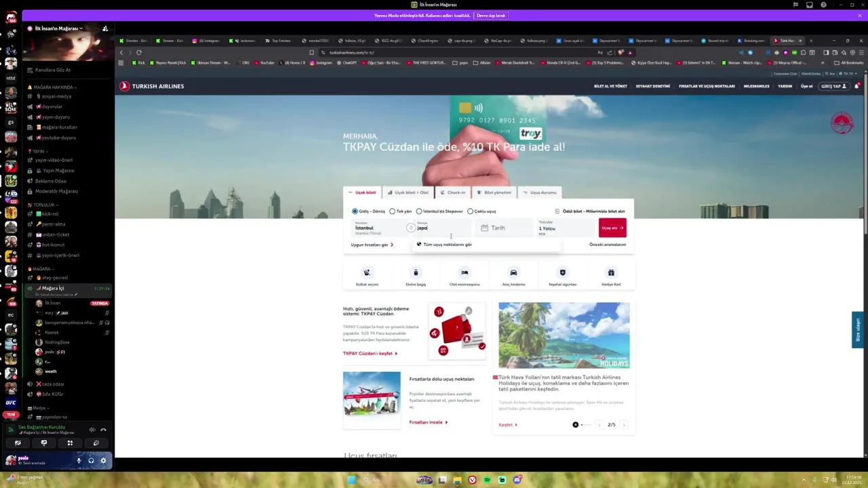Switch to Uçuş durumu tab

pos(540,192)
